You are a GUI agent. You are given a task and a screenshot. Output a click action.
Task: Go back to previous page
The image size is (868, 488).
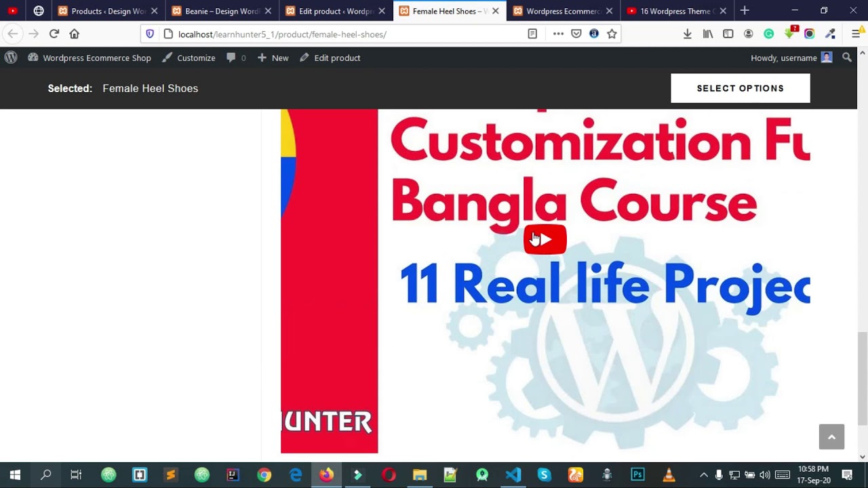[13, 34]
